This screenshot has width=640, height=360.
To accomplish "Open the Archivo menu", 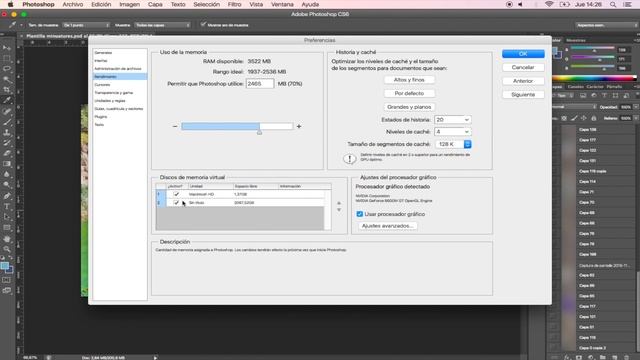I will click(x=73, y=4).
